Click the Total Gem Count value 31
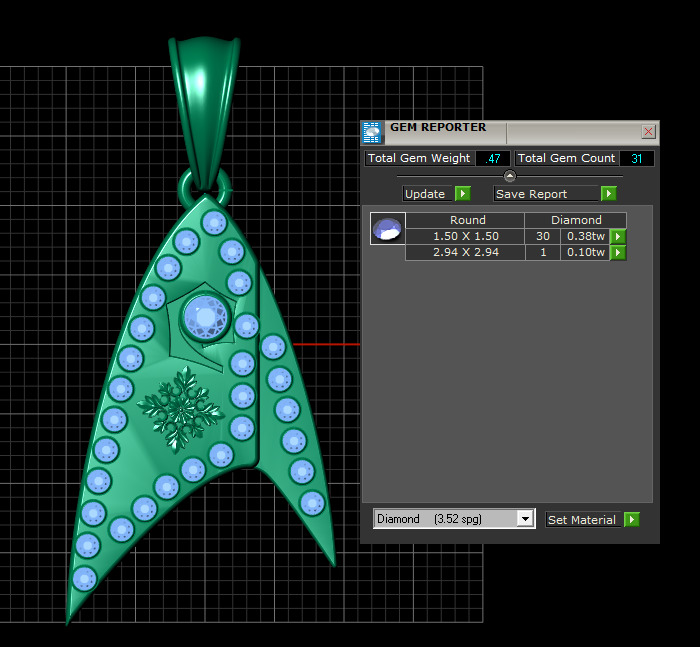Screen dimensions: 700x647 (x=637, y=159)
